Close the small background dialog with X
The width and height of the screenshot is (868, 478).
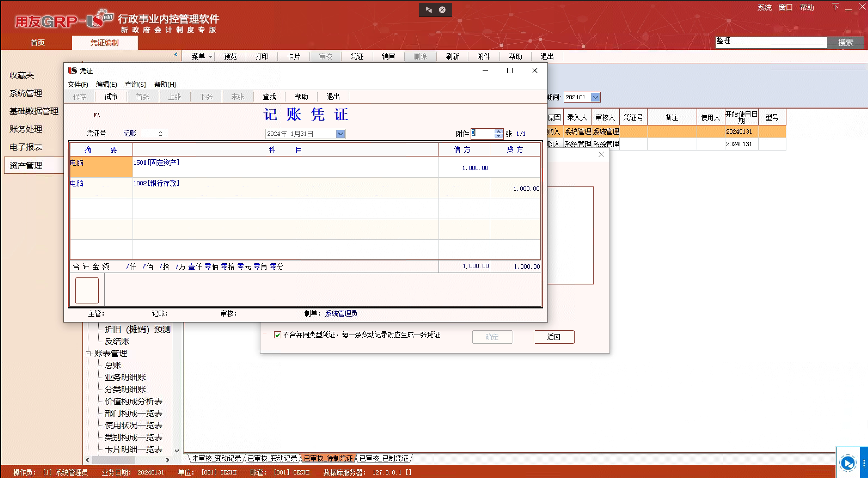[x=601, y=154]
